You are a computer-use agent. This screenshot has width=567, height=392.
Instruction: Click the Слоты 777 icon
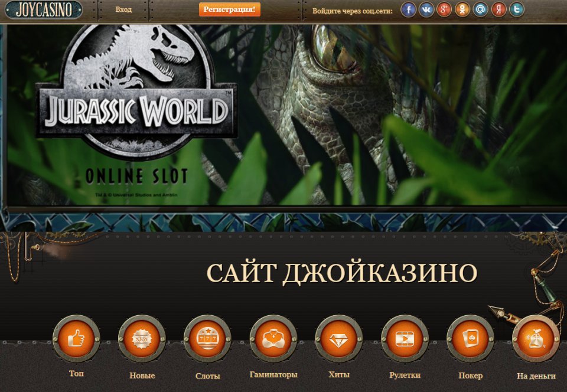click(x=207, y=339)
